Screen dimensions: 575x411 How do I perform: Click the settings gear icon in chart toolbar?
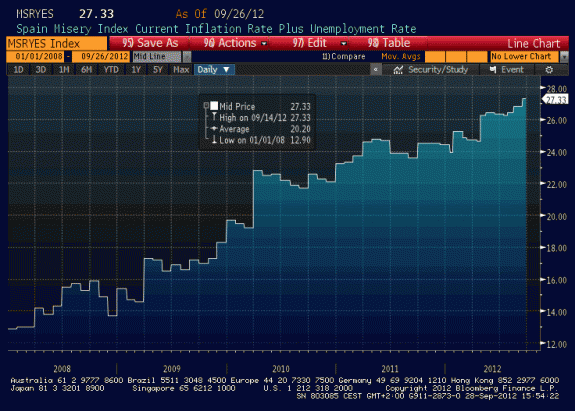tap(549, 70)
